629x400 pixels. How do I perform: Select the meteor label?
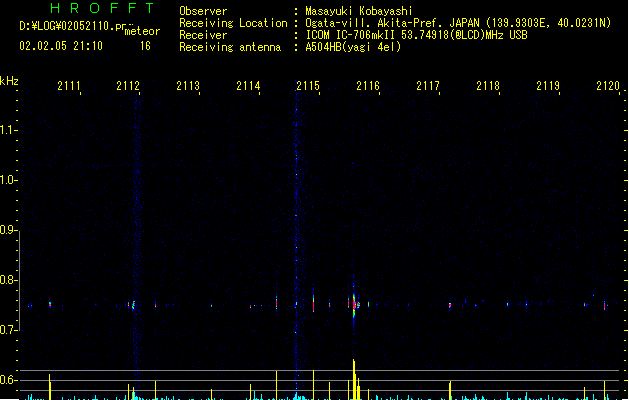(x=142, y=31)
